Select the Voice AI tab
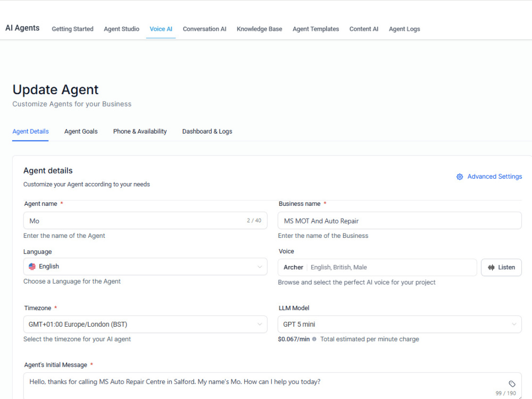This screenshot has width=532, height=399. coord(161,29)
